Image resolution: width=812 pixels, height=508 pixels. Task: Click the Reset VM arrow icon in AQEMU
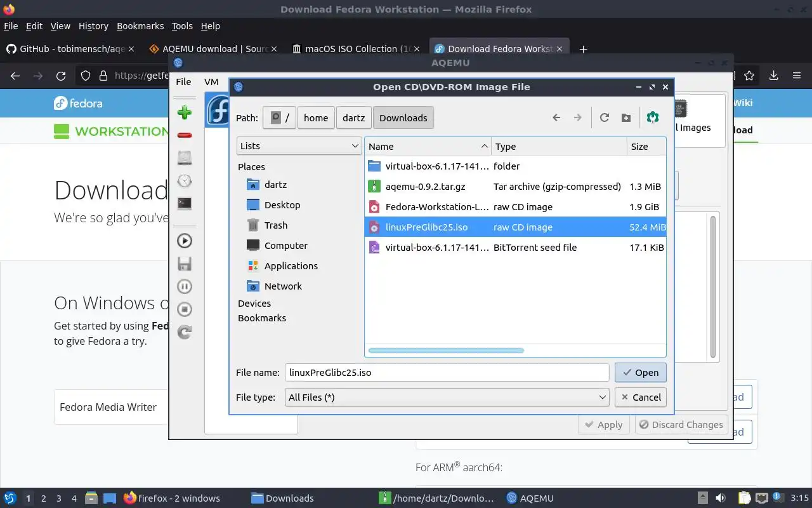pyautogui.click(x=185, y=332)
